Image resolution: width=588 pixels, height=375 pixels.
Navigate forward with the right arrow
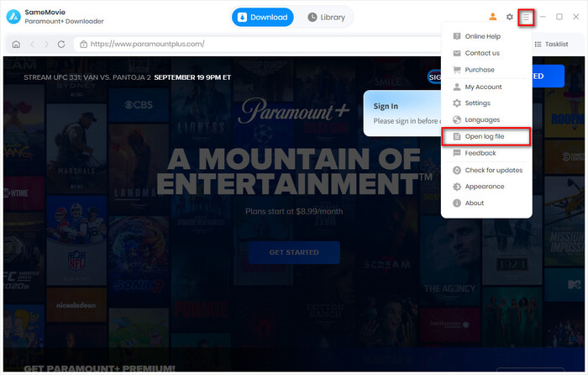[x=46, y=45]
